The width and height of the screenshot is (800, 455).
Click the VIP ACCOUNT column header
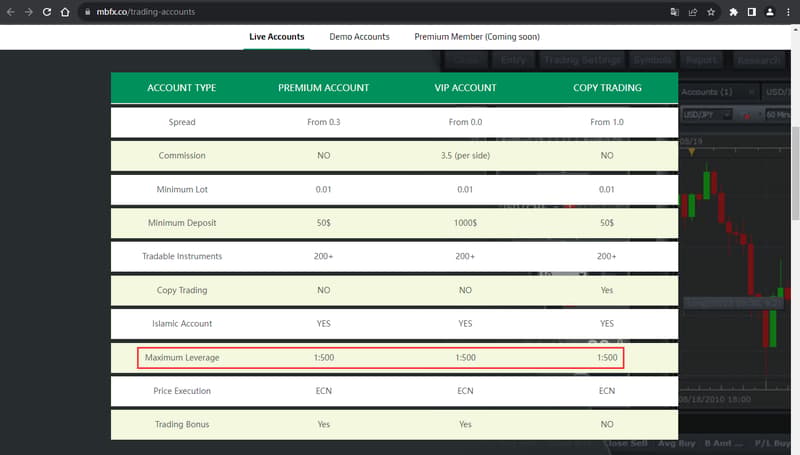point(465,88)
